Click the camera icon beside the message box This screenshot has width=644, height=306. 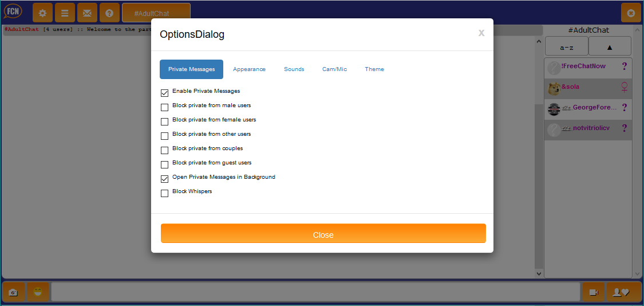(x=13, y=292)
